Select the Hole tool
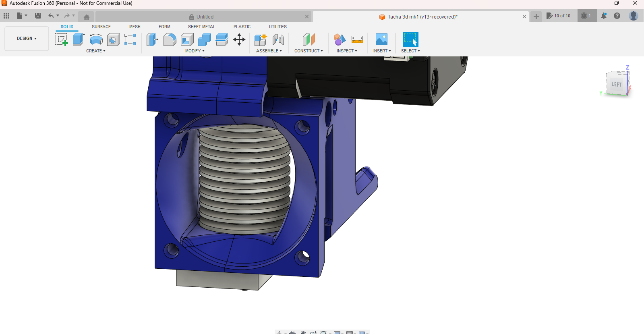Image resolution: width=644 pixels, height=334 pixels. [113, 39]
